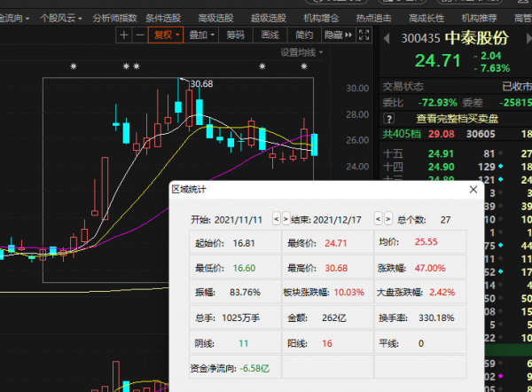Screen dimensions: 532x392
Task: Click the 委比 value -72.93%
Action: [x=437, y=103]
